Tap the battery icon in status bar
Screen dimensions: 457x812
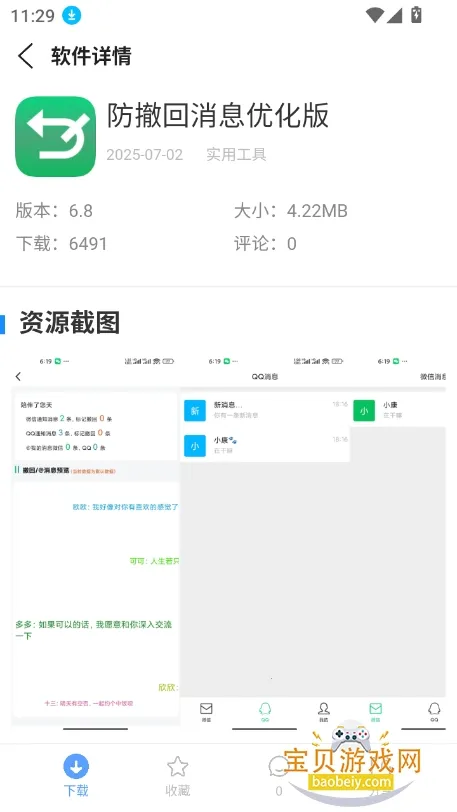point(416,14)
